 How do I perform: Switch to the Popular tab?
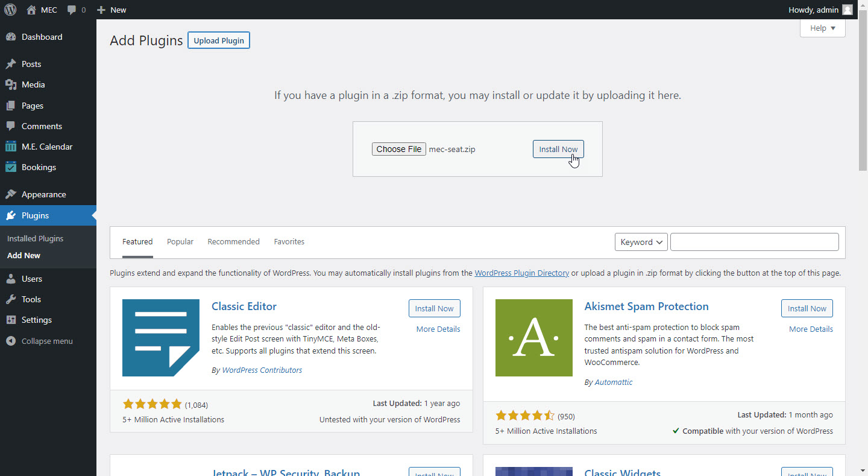point(180,241)
